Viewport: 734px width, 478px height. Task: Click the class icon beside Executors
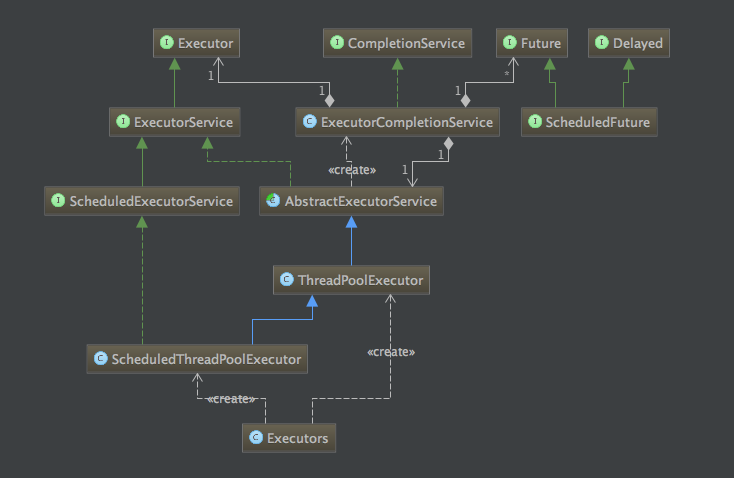[256, 437]
